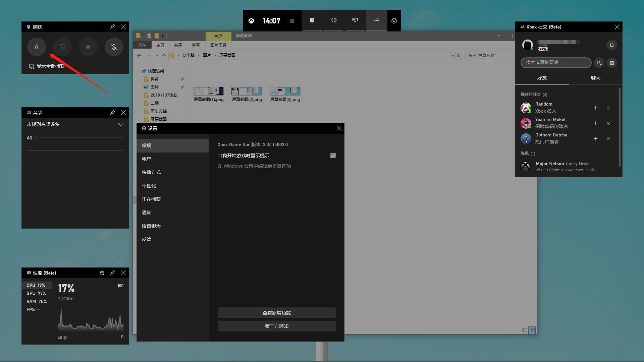Go up one level in Explorer
644x362 pixels.
click(164, 56)
